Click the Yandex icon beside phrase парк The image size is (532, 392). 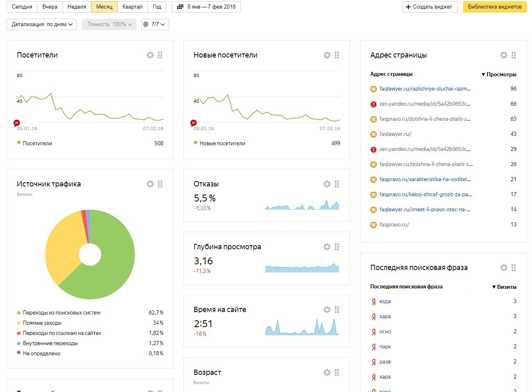tap(373, 347)
